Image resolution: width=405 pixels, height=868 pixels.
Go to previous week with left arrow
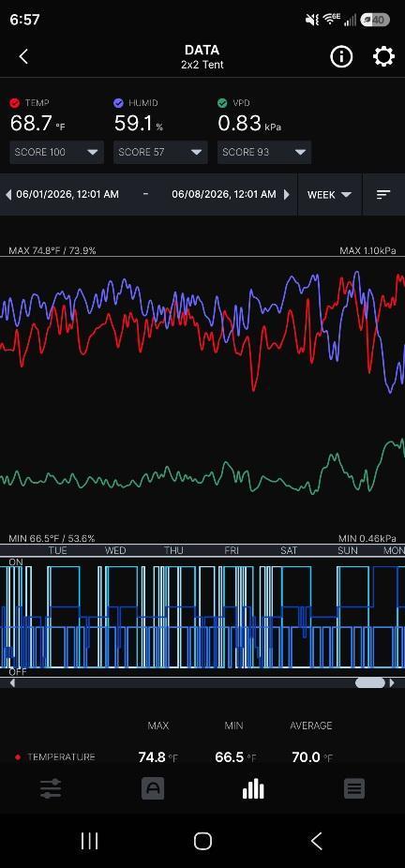(7, 194)
